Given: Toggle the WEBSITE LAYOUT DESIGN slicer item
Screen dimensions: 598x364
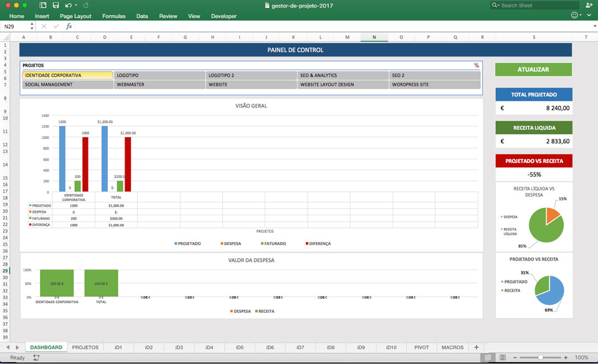Looking at the screenshot, I should point(343,85).
